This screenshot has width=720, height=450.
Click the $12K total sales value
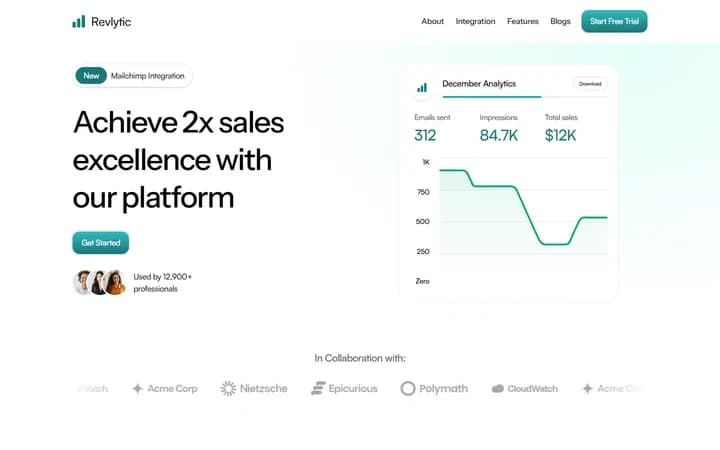click(560, 135)
